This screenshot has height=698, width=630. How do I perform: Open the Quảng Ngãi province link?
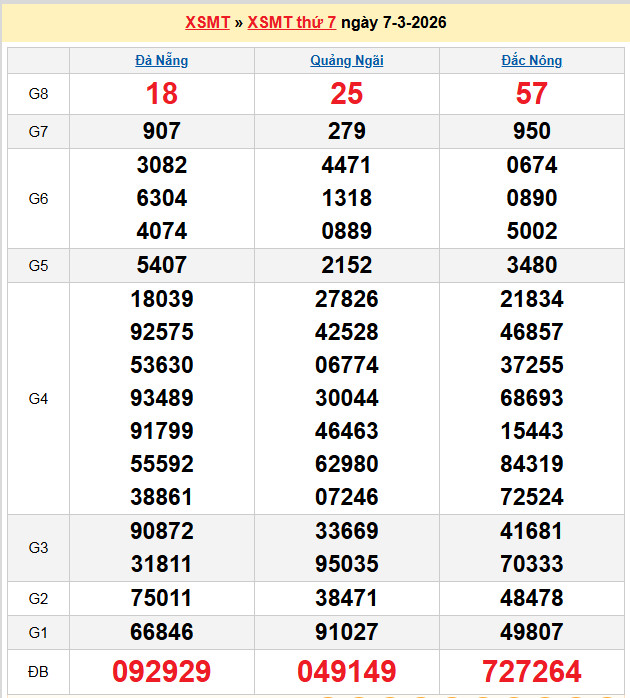point(347,60)
